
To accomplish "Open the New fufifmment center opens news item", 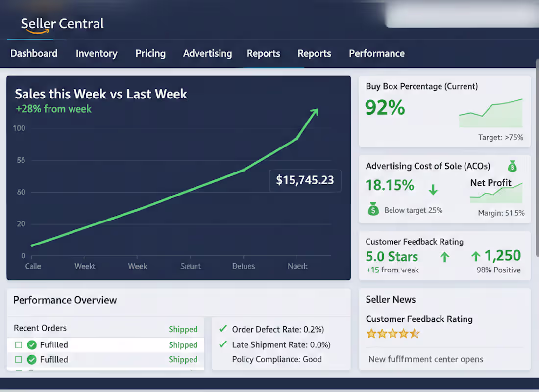I will pyautogui.click(x=426, y=359).
